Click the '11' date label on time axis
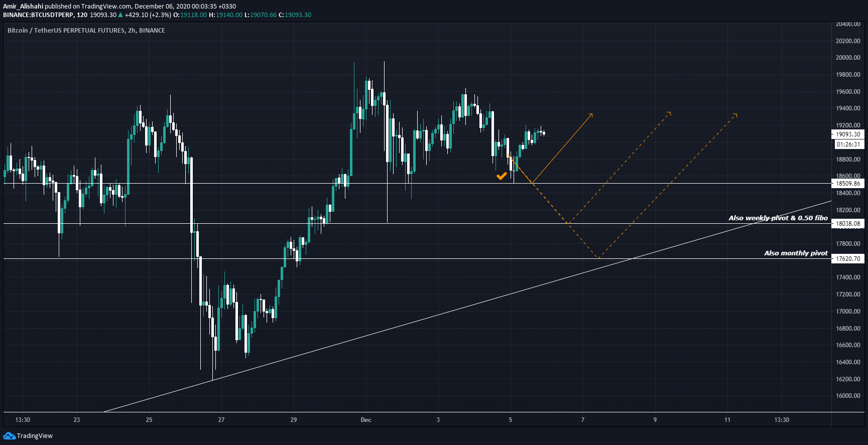 (727, 420)
